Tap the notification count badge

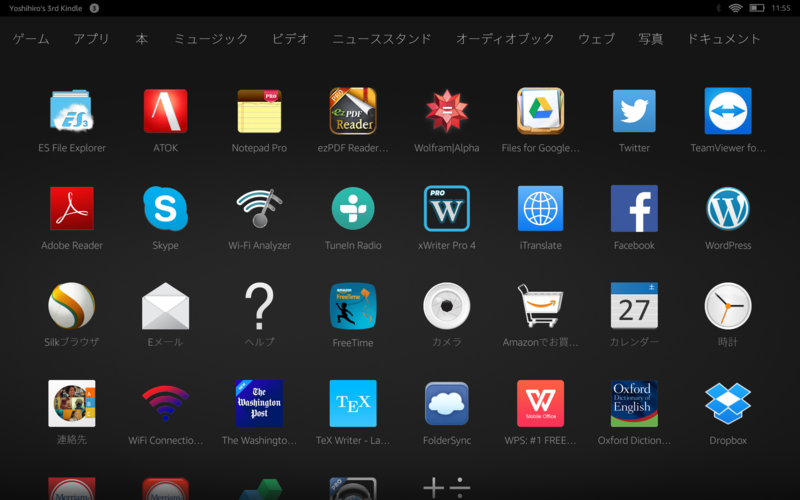94,8
